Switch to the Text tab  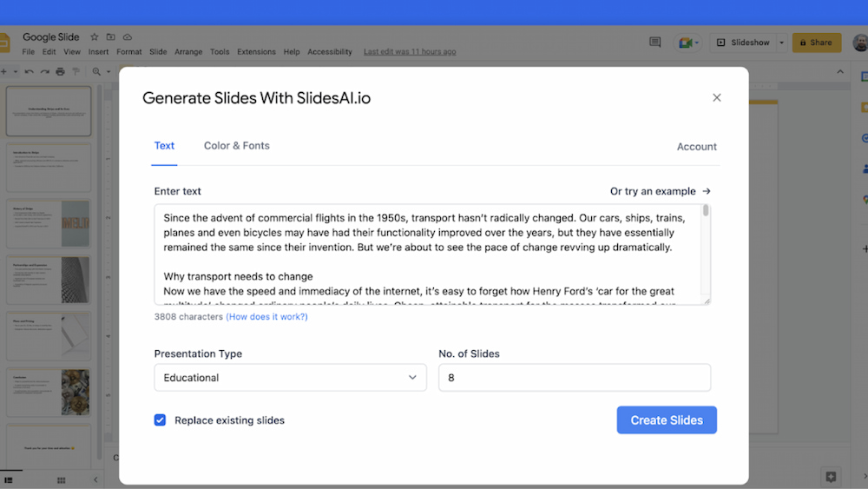click(164, 146)
